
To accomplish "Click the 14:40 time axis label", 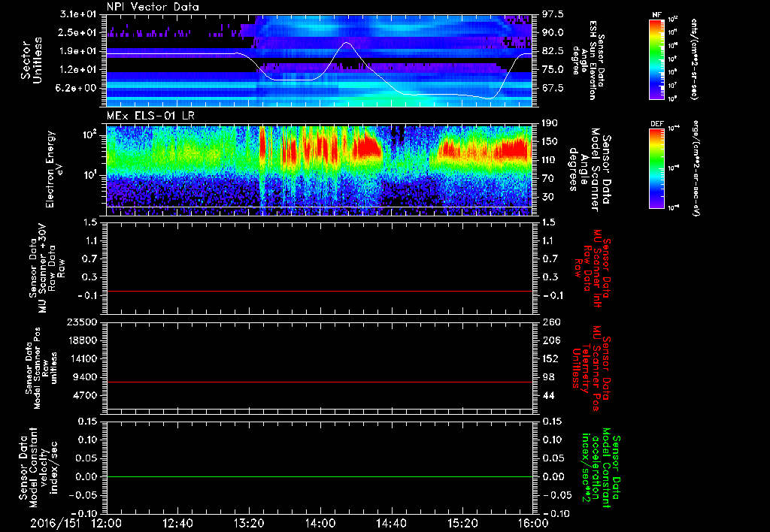I will click(x=391, y=523).
